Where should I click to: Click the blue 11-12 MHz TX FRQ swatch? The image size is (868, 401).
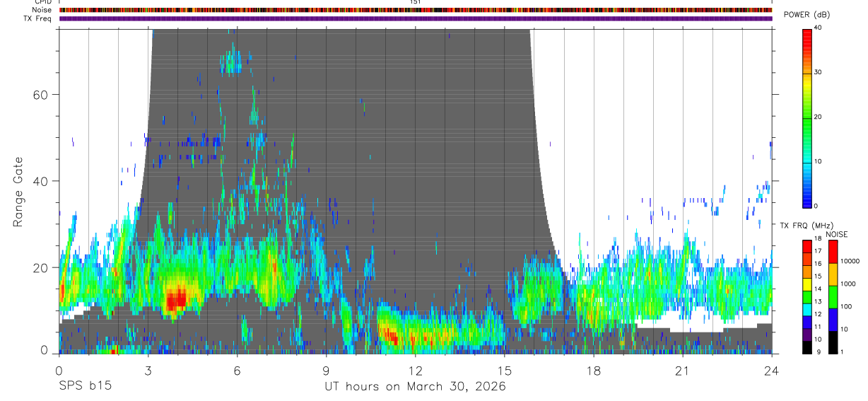tap(807, 322)
